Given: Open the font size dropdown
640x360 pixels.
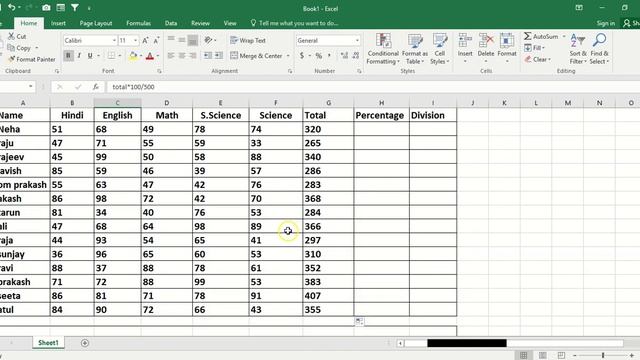Looking at the screenshot, I should [x=136, y=40].
